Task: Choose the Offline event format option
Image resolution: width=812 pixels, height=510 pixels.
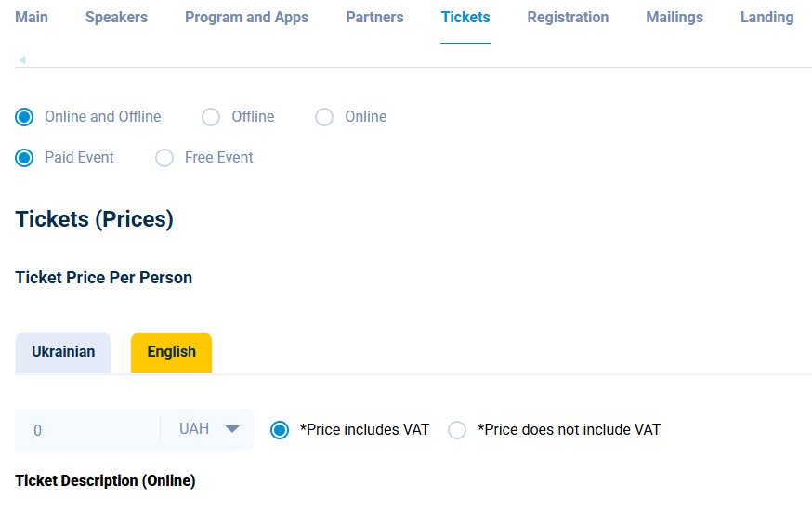Action: click(211, 117)
